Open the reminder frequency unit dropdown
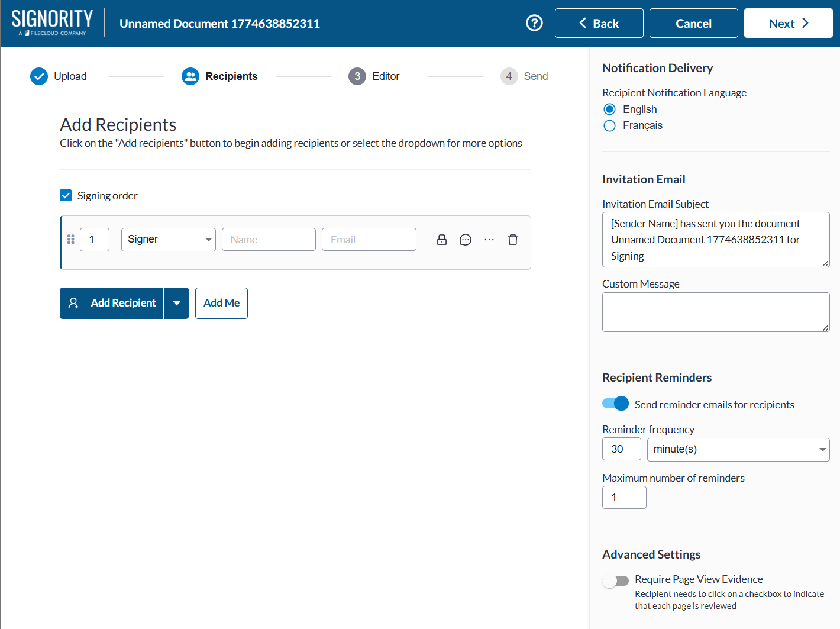The image size is (840, 629). coord(738,450)
